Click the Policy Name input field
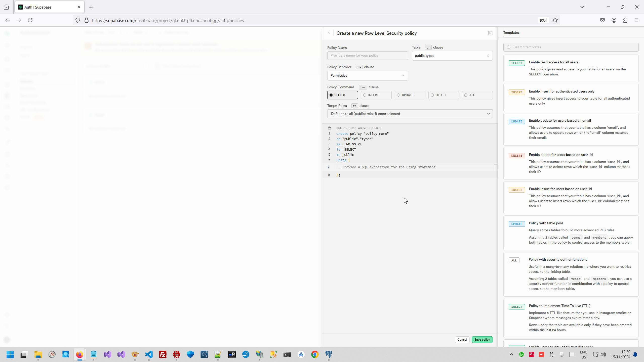This screenshot has width=644, height=362. coord(367,56)
